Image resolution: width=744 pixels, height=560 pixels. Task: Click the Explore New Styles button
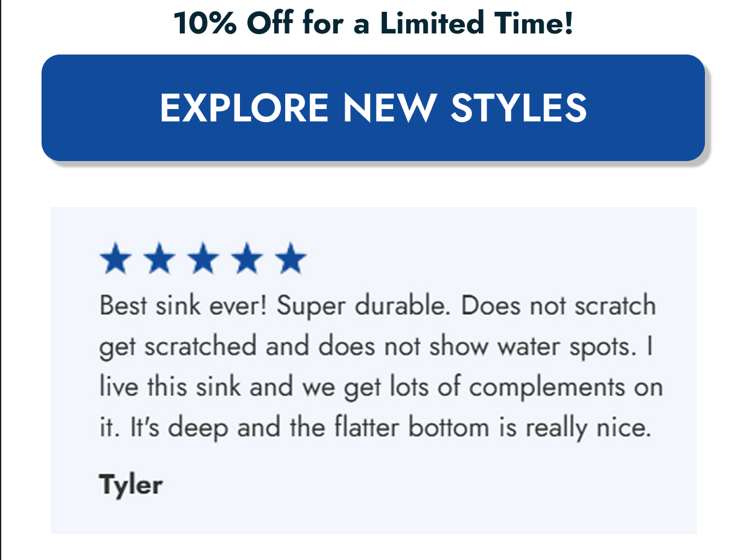pos(373,108)
